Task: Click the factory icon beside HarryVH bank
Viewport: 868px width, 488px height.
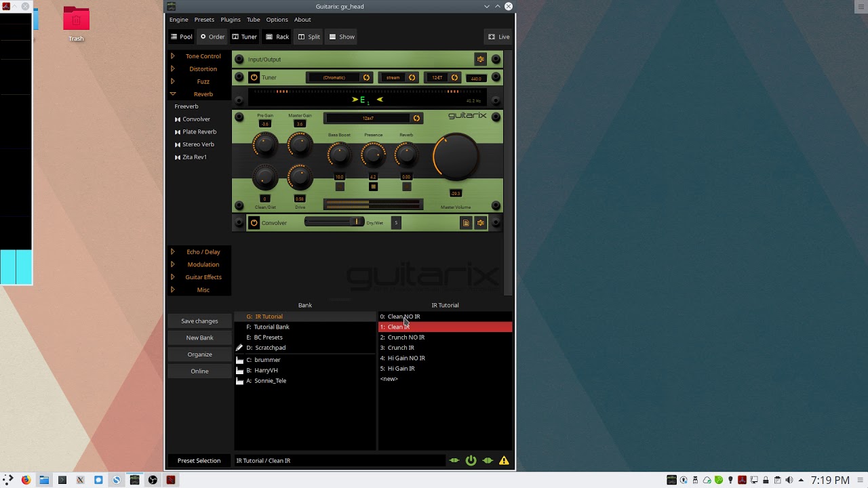Action: click(239, 370)
